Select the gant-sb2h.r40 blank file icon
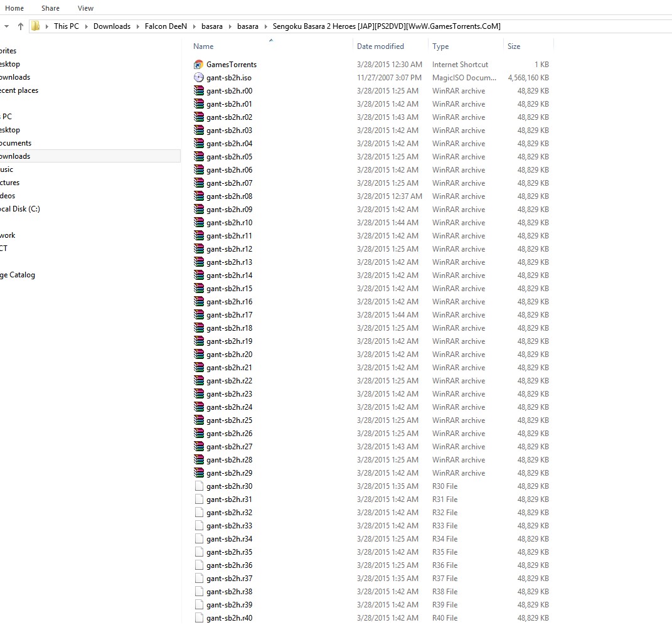Image resolution: width=672 pixels, height=625 pixels. point(198,618)
